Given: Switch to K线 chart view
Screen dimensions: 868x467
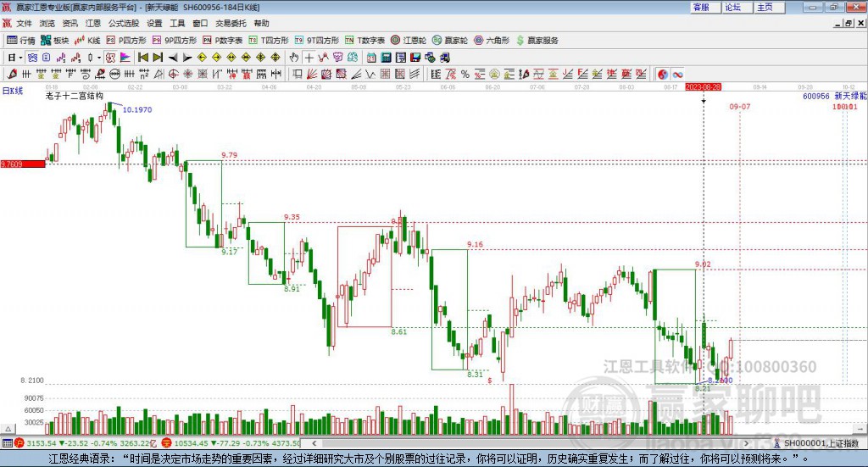Looking at the screenshot, I should point(87,41).
